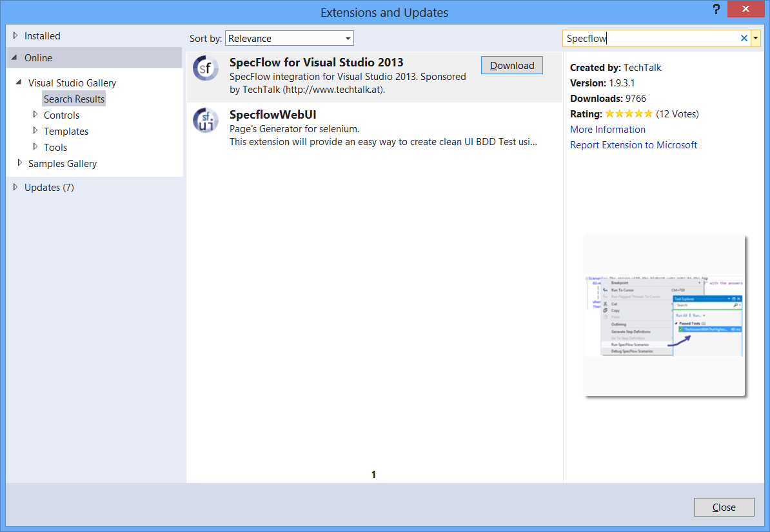The image size is (770, 532).
Task: Close the Extensions and Updates dialog
Action: [x=724, y=507]
